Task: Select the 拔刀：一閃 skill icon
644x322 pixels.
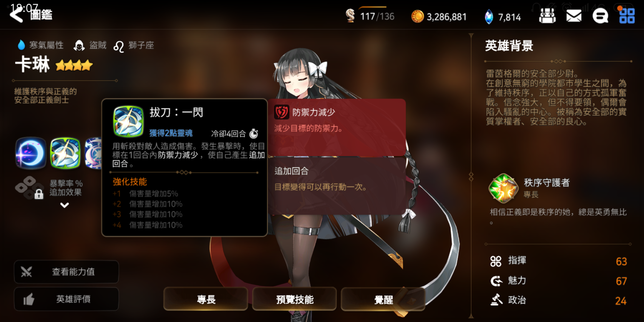Action: point(65,153)
